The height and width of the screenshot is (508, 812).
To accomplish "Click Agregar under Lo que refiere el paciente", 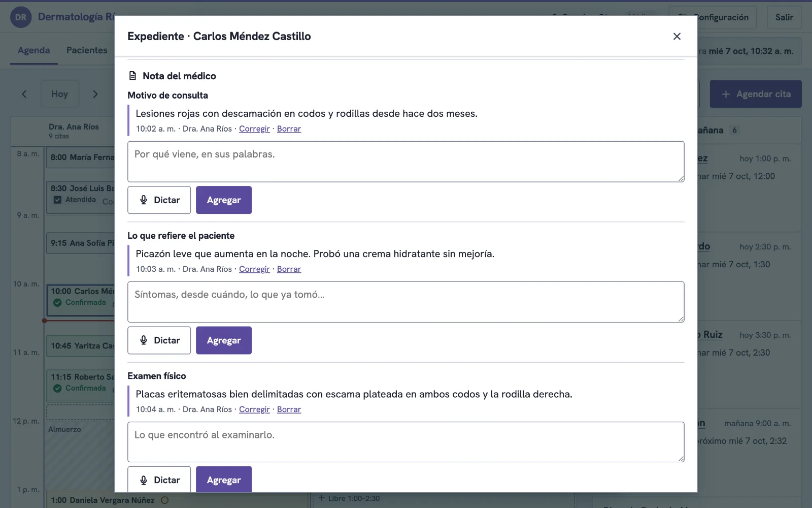I will 224,340.
